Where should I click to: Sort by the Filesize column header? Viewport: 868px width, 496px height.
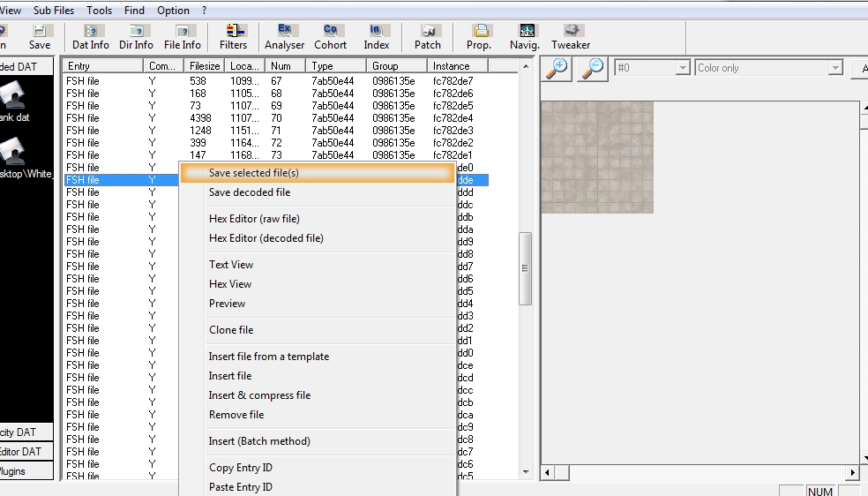tap(204, 66)
